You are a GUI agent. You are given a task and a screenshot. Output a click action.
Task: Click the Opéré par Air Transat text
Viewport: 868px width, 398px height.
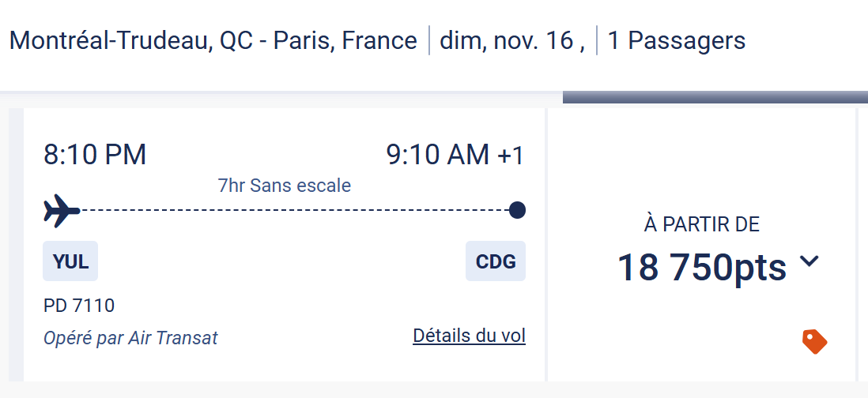pyautogui.click(x=130, y=338)
